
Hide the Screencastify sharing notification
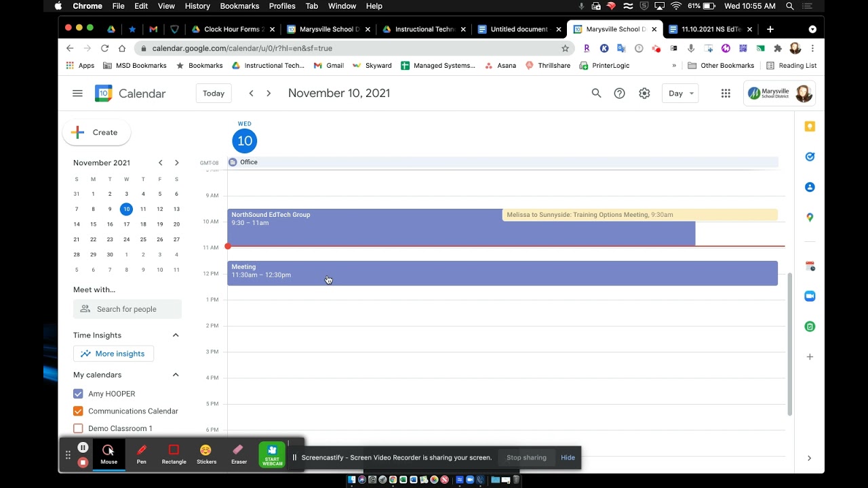point(568,457)
